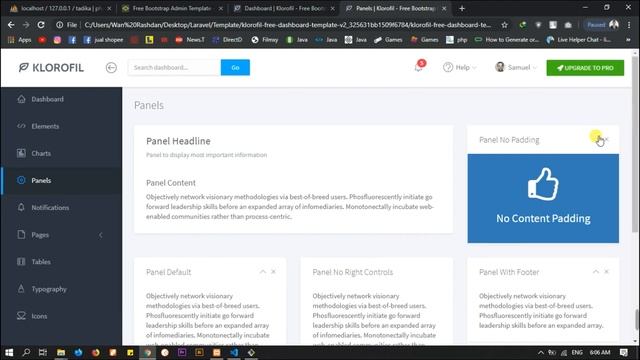Close the Panel No Padding panel
This screenshot has width=640, height=360.
point(607,139)
